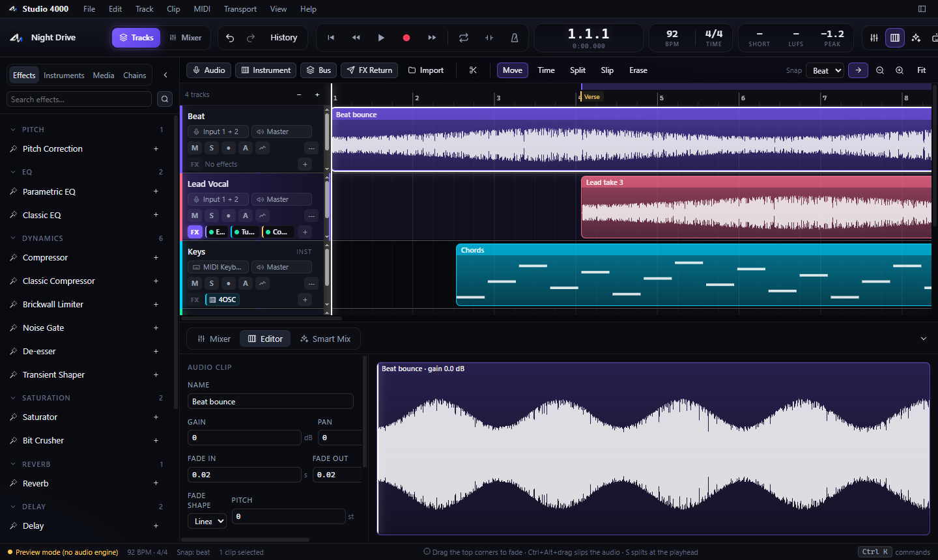
Task: Click the redo arrow icon
Action: click(251, 38)
